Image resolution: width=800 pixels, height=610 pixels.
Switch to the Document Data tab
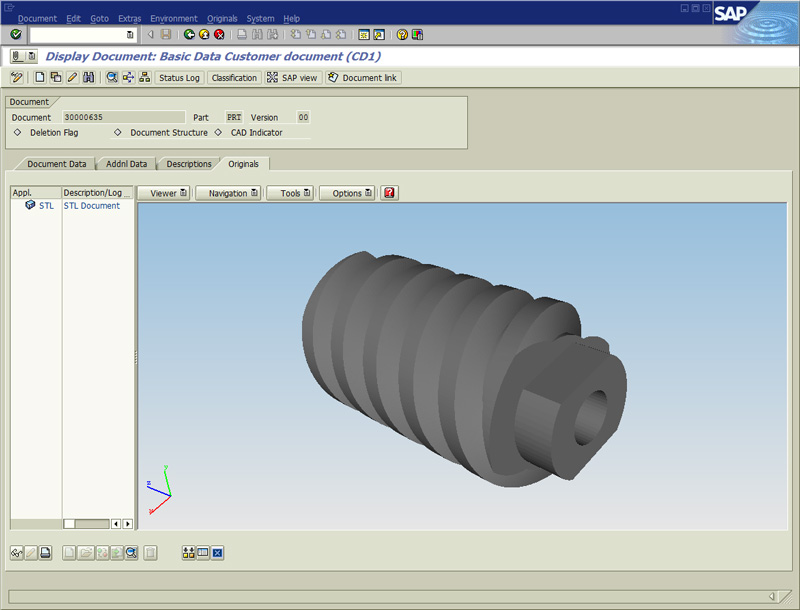click(x=56, y=164)
